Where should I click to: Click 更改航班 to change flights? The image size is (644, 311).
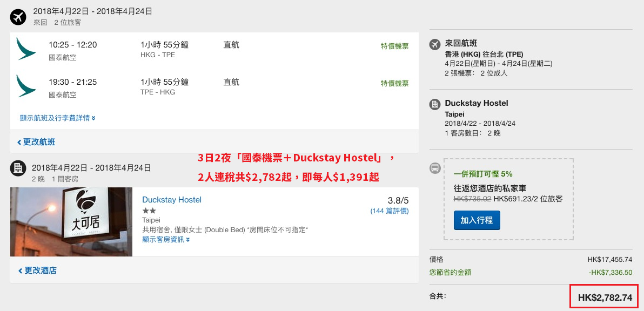point(36,143)
